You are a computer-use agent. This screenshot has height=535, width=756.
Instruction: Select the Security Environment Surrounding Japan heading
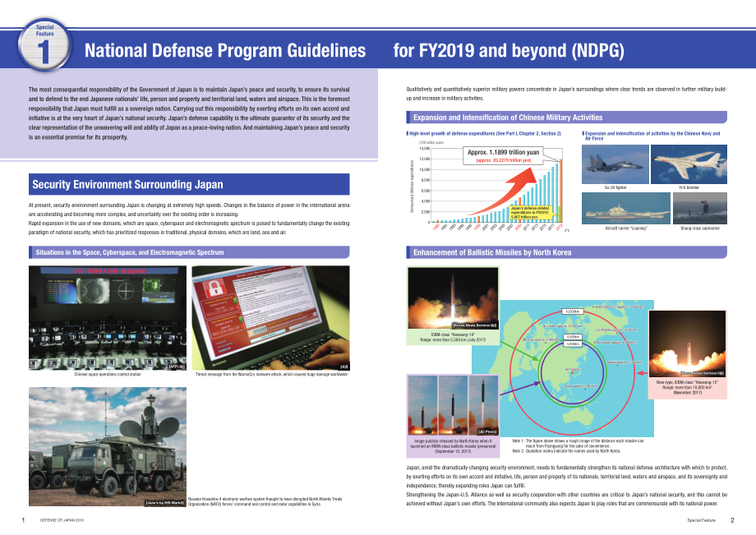189,184
